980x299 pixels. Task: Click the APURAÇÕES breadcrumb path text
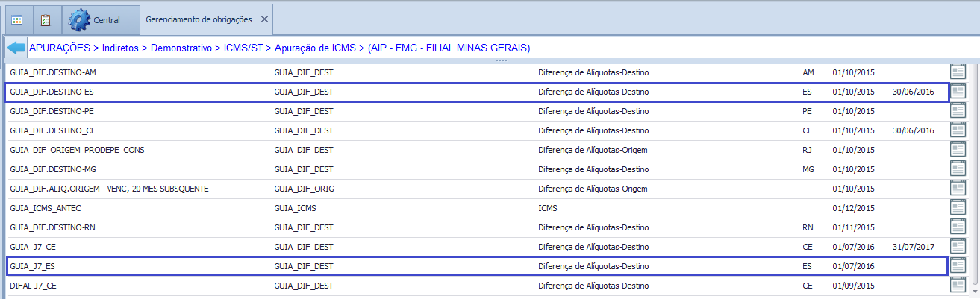pyautogui.click(x=60, y=48)
